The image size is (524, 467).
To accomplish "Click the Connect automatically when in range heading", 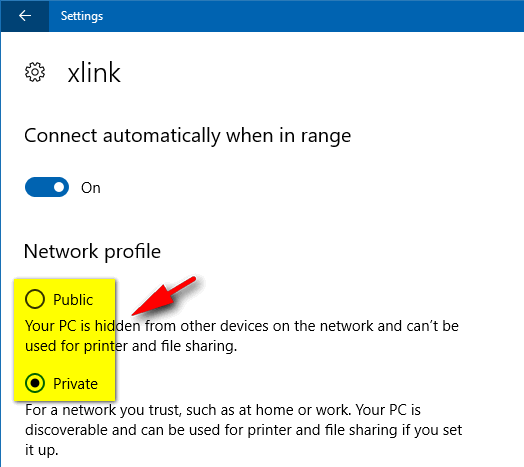I will [x=188, y=136].
